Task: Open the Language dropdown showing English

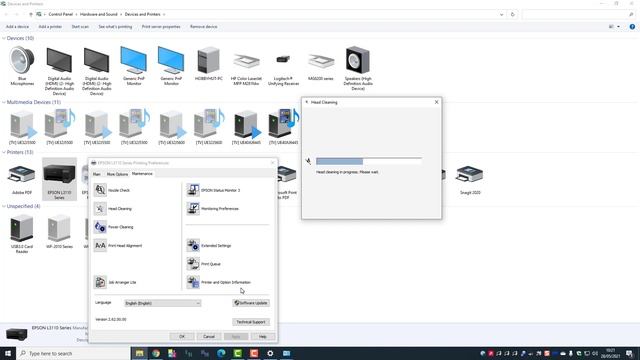Action: pos(162,303)
